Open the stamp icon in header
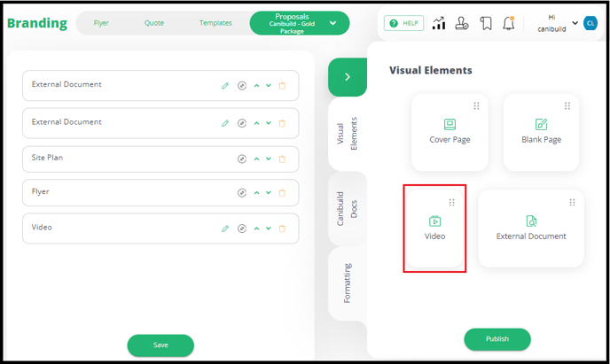The image size is (610, 364). coord(462,23)
